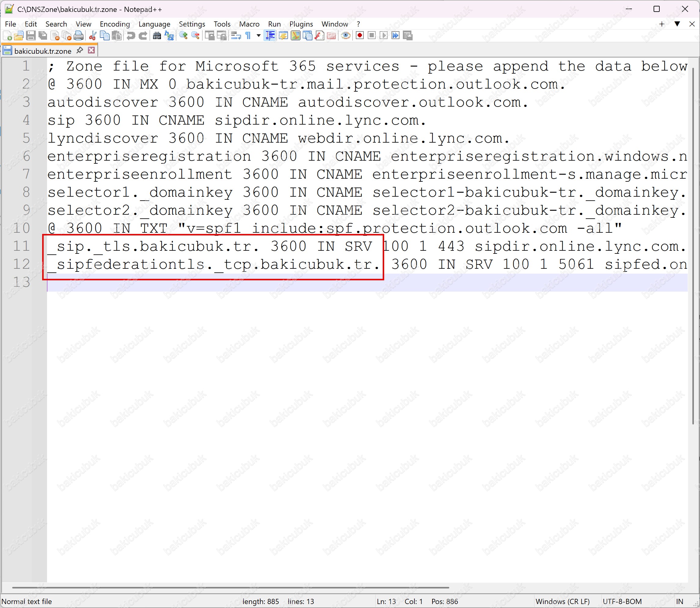Click the Undo arrow icon

(x=131, y=36)
